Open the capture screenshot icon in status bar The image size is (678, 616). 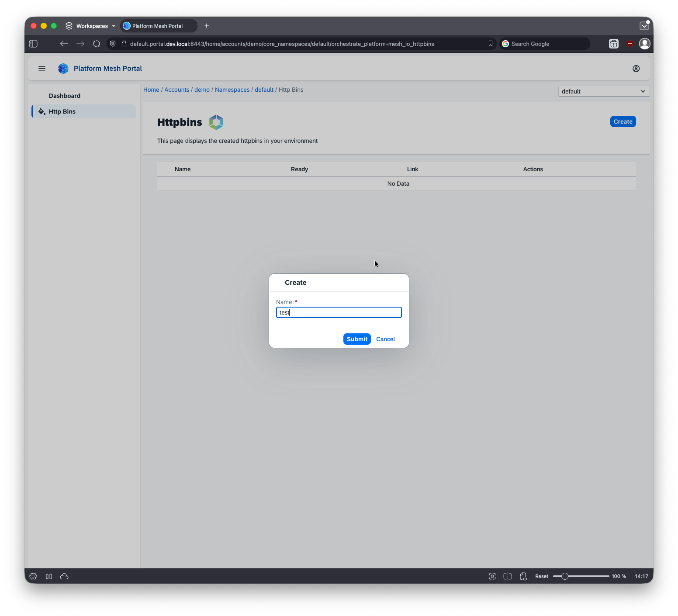[x=492, y=576]
